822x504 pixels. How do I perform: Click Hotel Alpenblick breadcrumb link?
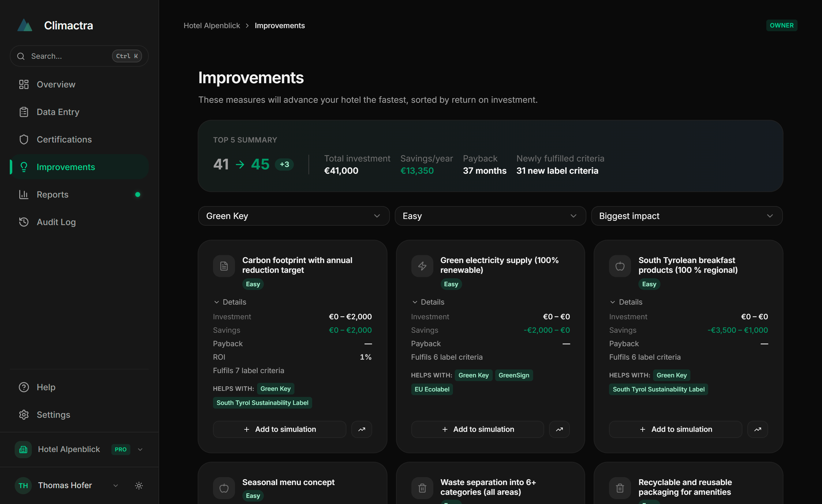coord(212,25)
